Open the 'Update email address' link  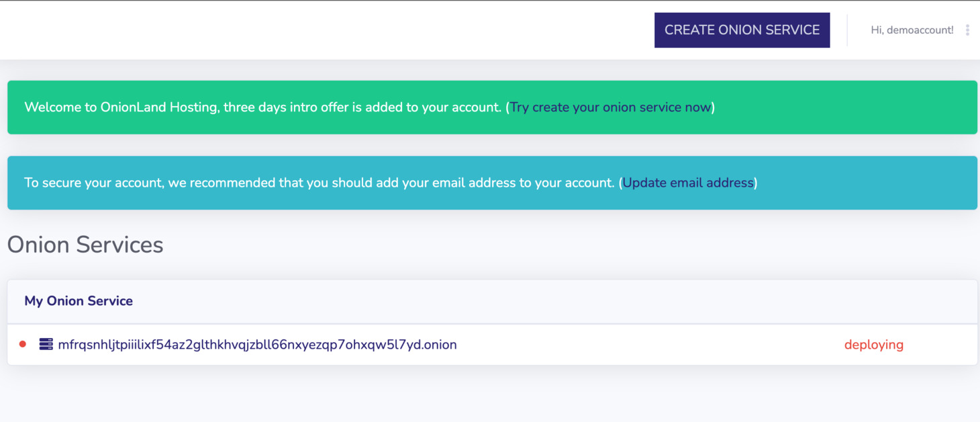point(688,183)
